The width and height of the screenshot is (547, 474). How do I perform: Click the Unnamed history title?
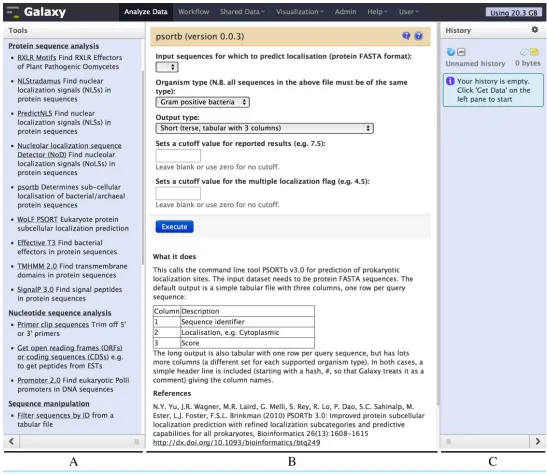pos(475,63)
